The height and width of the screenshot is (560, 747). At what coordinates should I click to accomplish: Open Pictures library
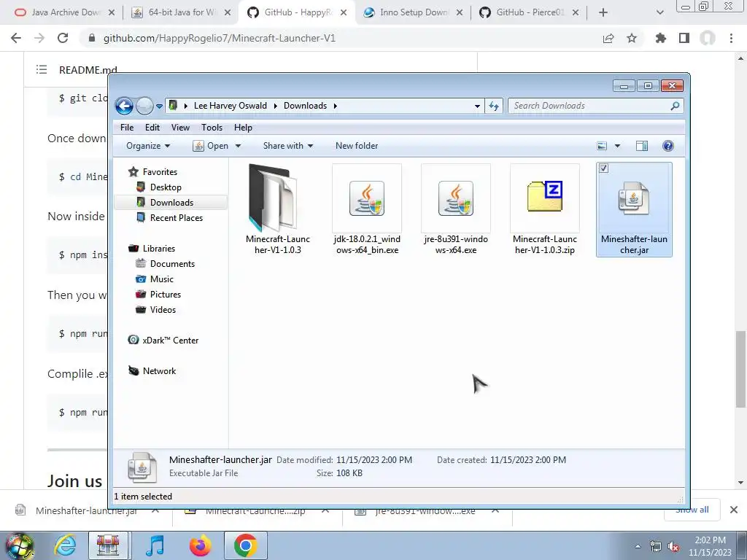(166, 295)
